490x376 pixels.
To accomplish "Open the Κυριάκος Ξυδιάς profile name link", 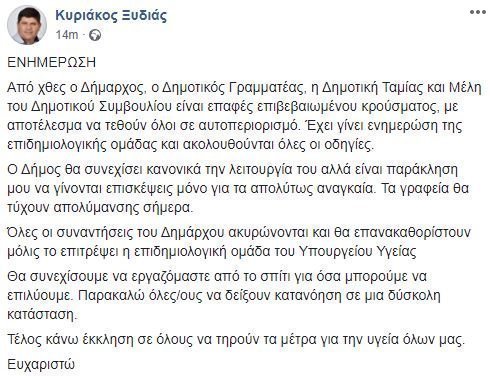I will (111, 15).
